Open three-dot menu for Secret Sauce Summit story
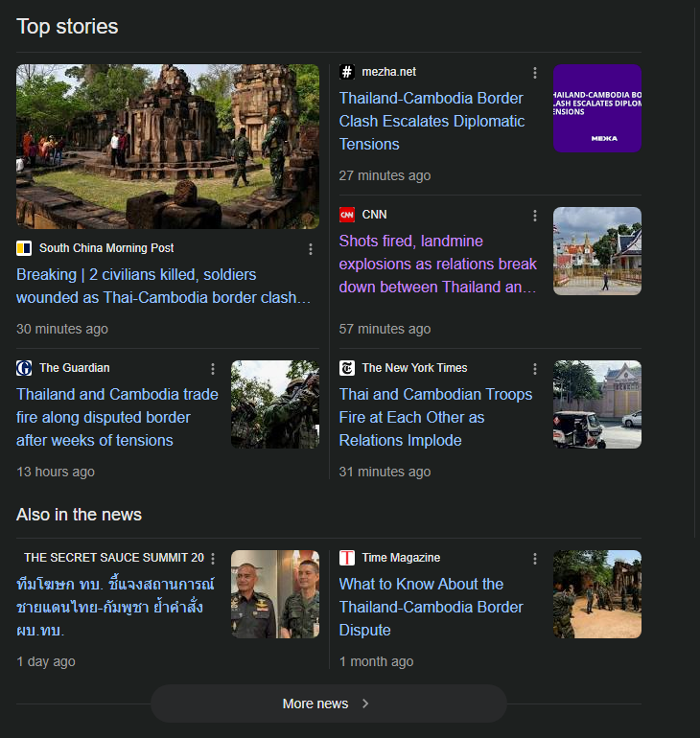Image resolution: width=700 pixels, height=738 pixels. pos(213,559)
